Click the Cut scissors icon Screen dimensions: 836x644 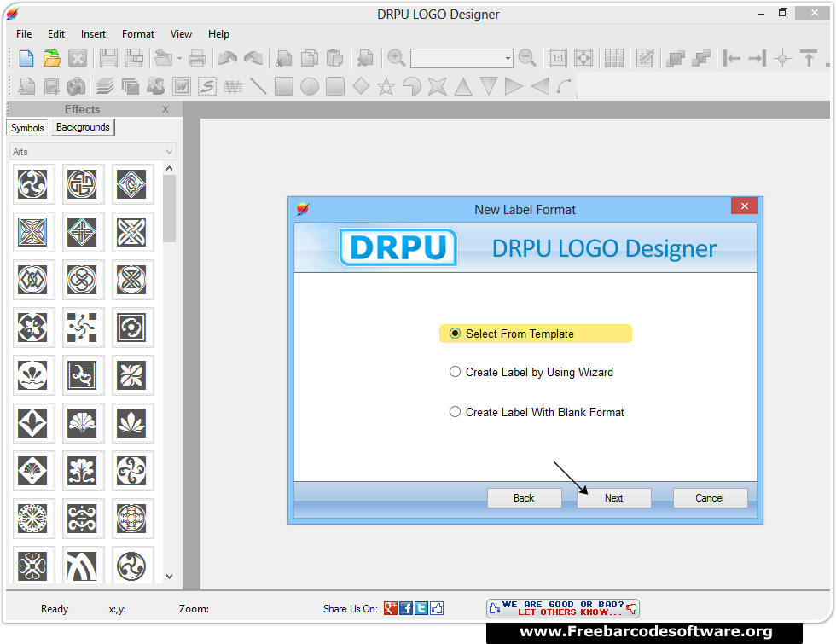(283, 58)
